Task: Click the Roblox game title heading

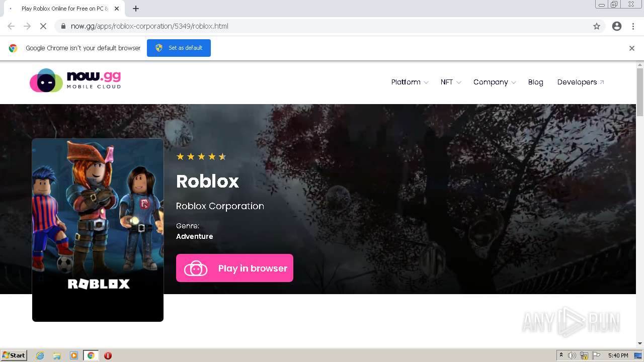Action: point(207,181)
